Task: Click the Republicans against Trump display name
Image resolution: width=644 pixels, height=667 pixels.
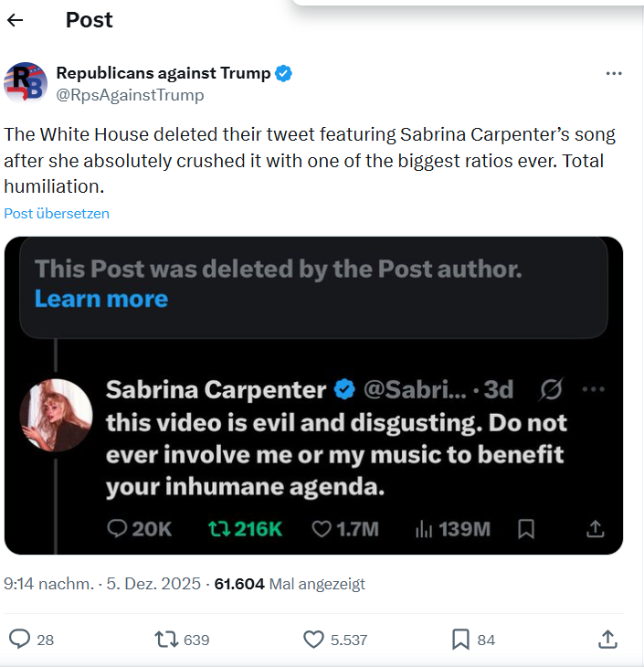Action: (x=163, y=73)
